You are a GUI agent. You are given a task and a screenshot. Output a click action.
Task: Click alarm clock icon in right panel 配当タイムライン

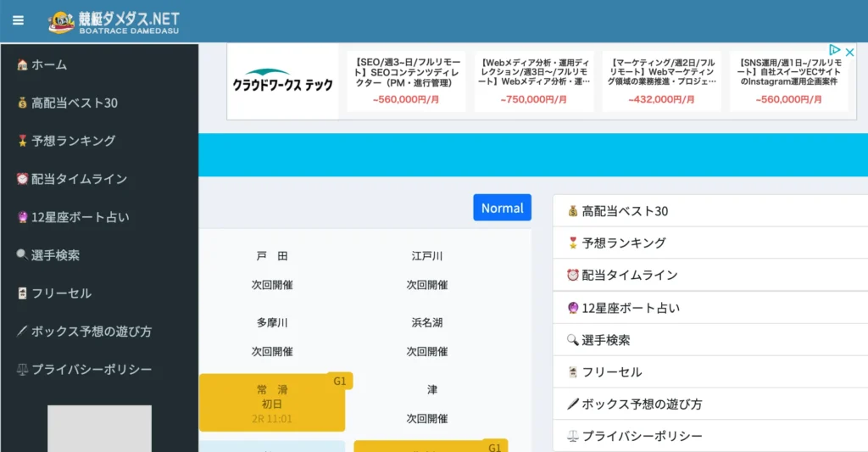click(573, 276)
